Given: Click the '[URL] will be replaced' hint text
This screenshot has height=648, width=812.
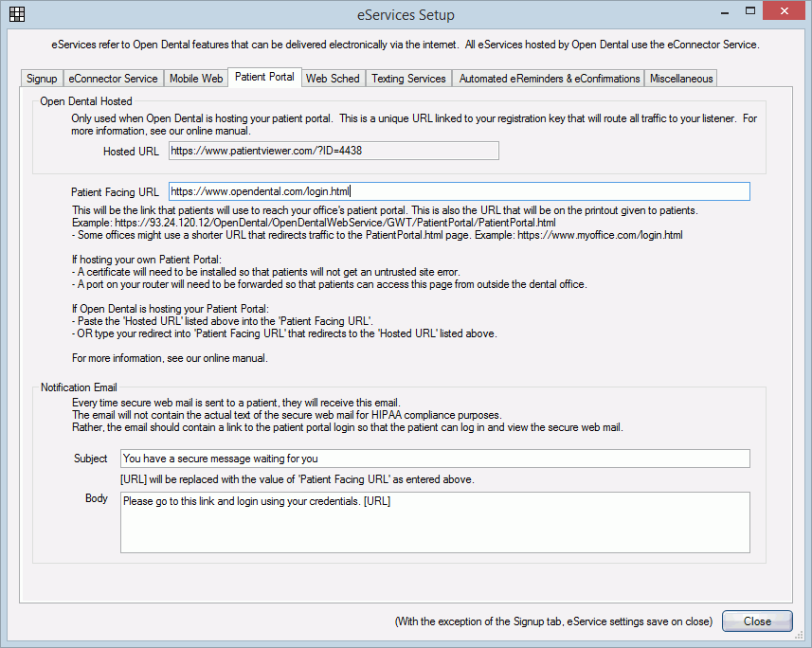Looking at the screenshot, I should pos(298,479).
